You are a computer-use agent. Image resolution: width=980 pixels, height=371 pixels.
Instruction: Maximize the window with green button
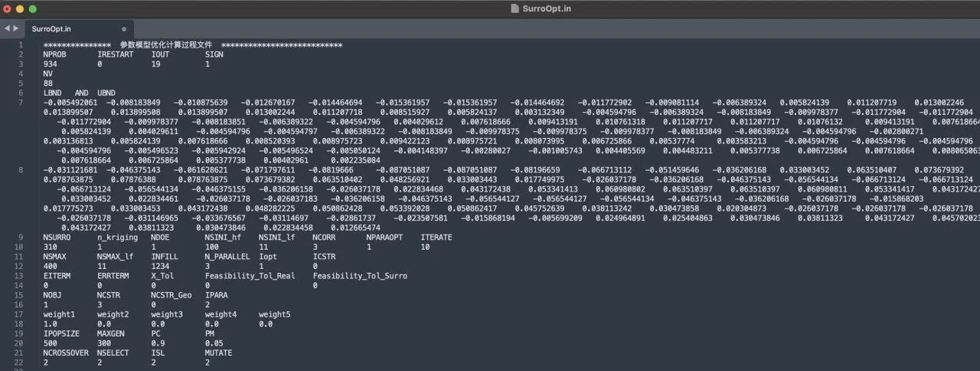coord(33,8)
